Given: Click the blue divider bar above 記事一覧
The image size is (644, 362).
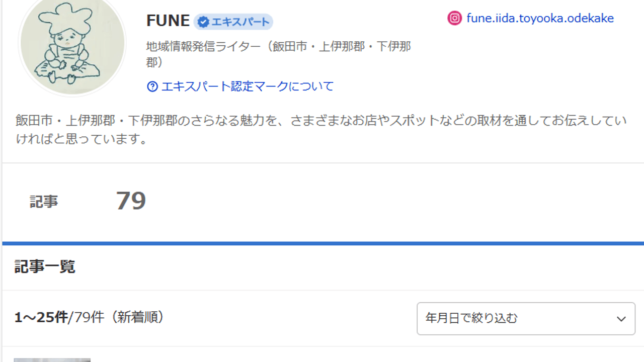Looking at the screenshot, I should (x=322, y=244).
